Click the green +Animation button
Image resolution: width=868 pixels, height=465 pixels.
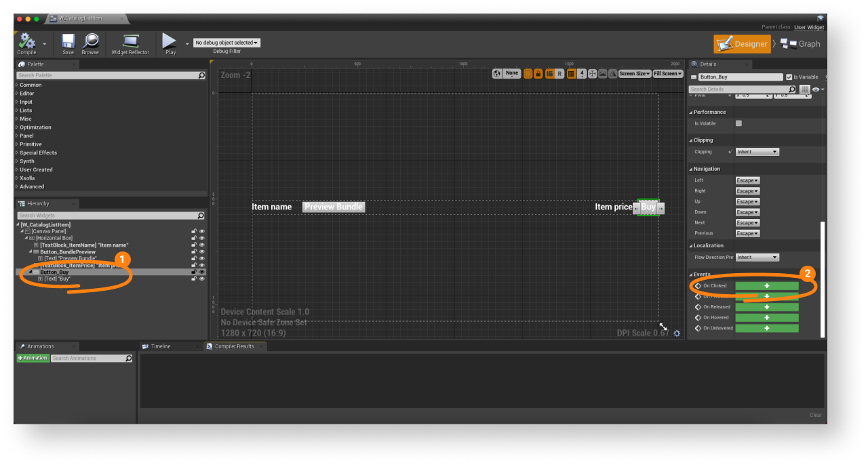(x=33, y=358)
